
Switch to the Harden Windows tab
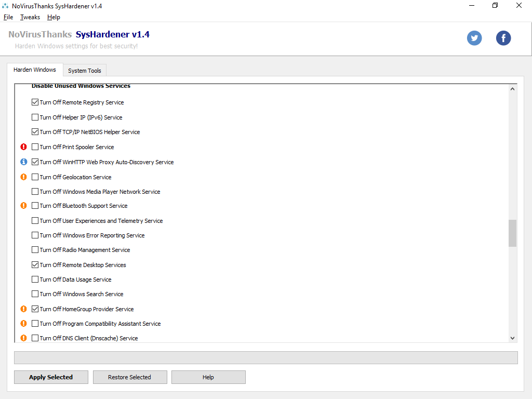(x=35, y=70)
